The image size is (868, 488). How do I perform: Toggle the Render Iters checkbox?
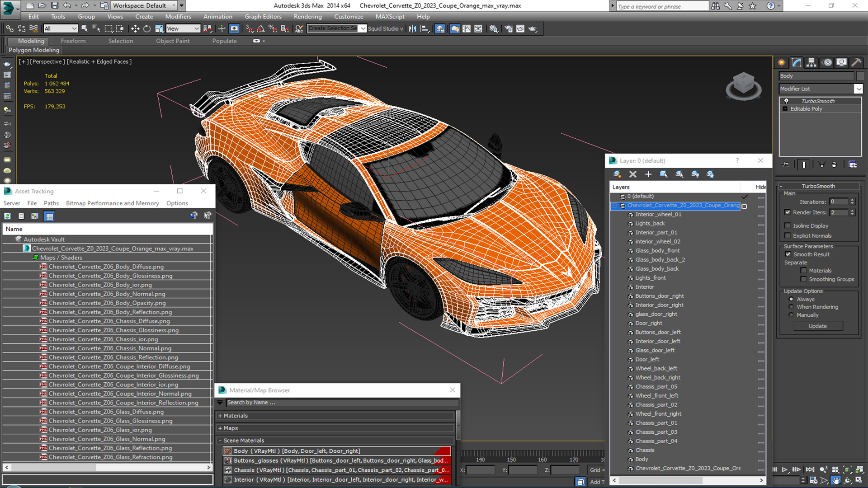tap(788, 212)
